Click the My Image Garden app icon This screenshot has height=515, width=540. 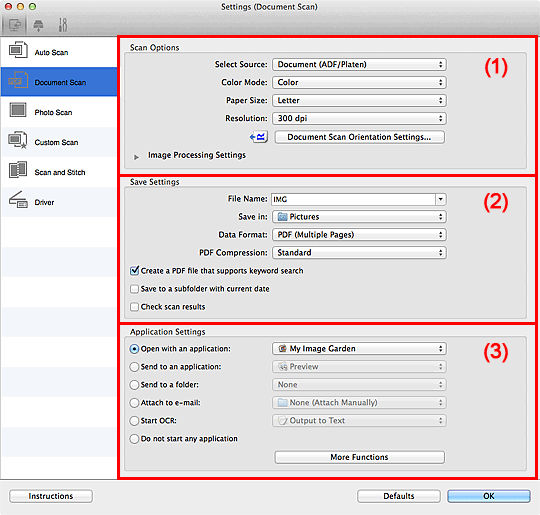(x=282, y=349)
